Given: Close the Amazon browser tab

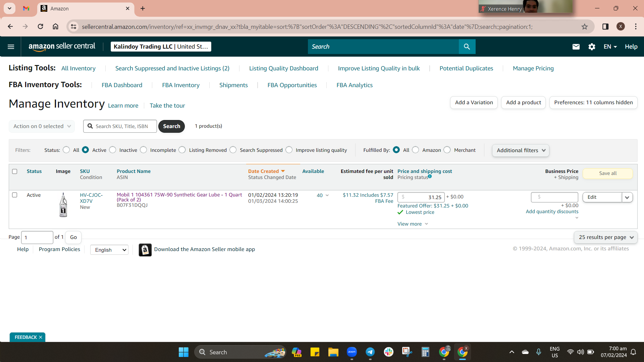Looking at the screenshot, I should pyautogui.click(x=127, y=8).
